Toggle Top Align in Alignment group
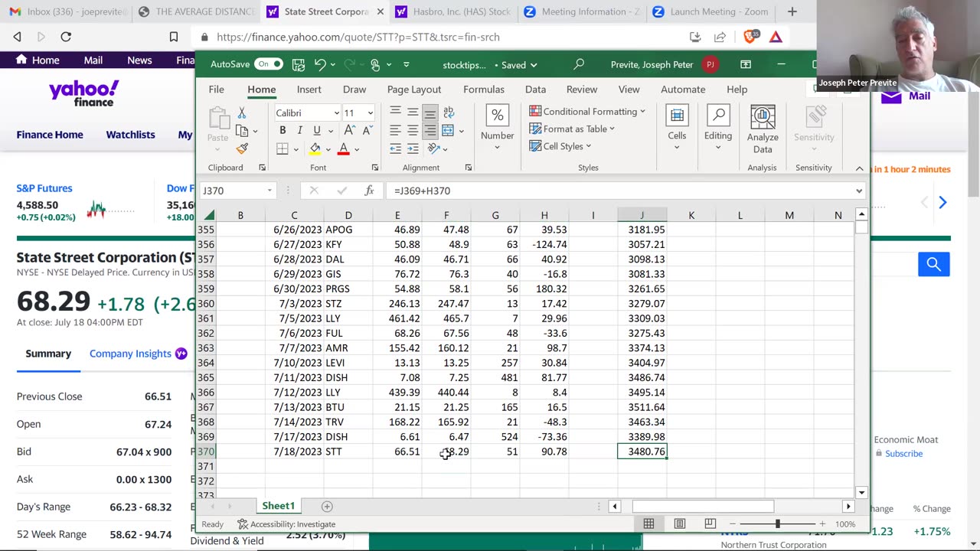 click(x=395, y=112)
